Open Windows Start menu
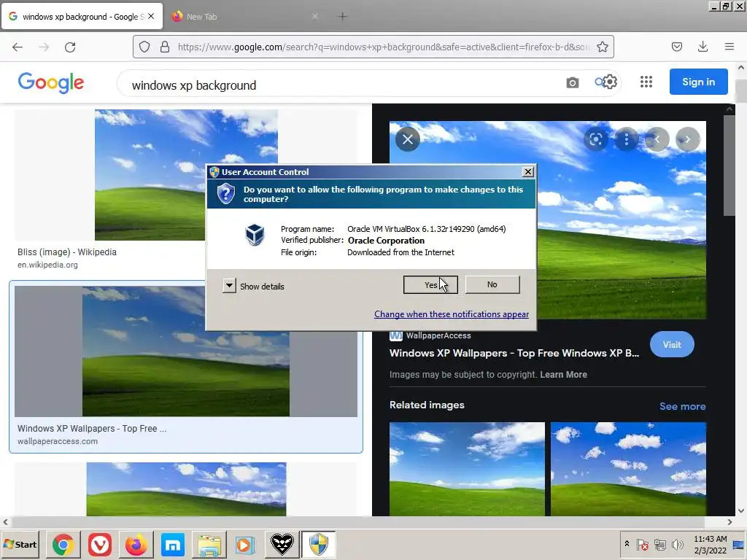Screen dimensions: 747x560 click(x=20, y=544)
